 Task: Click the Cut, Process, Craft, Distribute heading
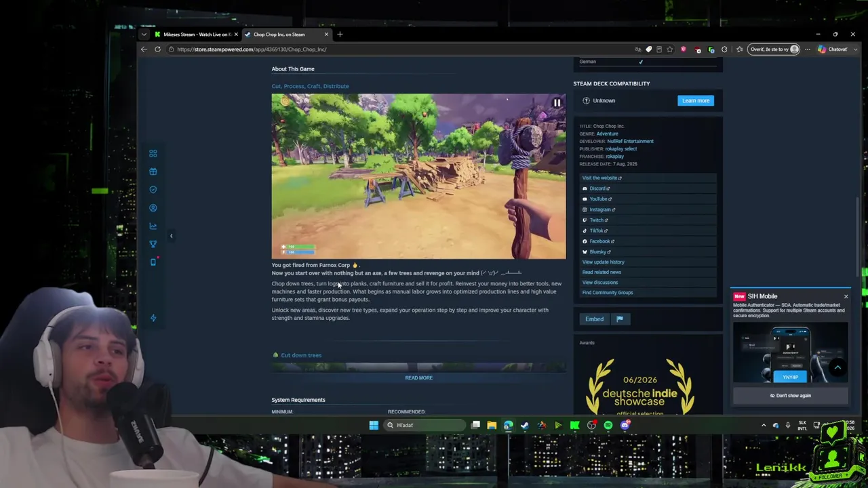tap(310, 86)
